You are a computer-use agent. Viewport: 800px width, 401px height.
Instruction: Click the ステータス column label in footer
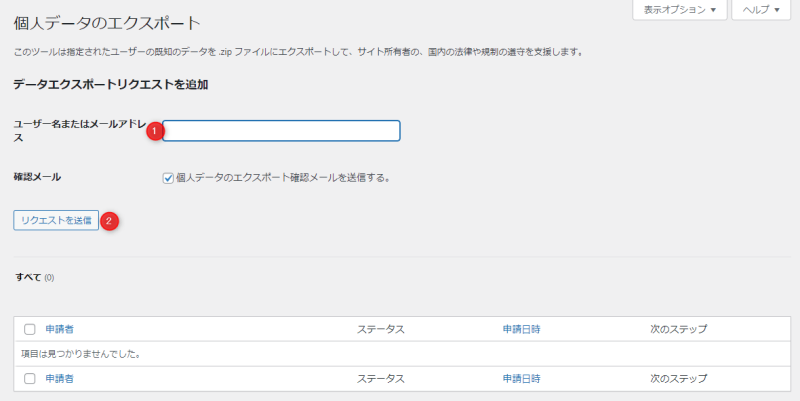pyautogui.click(x=380, y=379)
